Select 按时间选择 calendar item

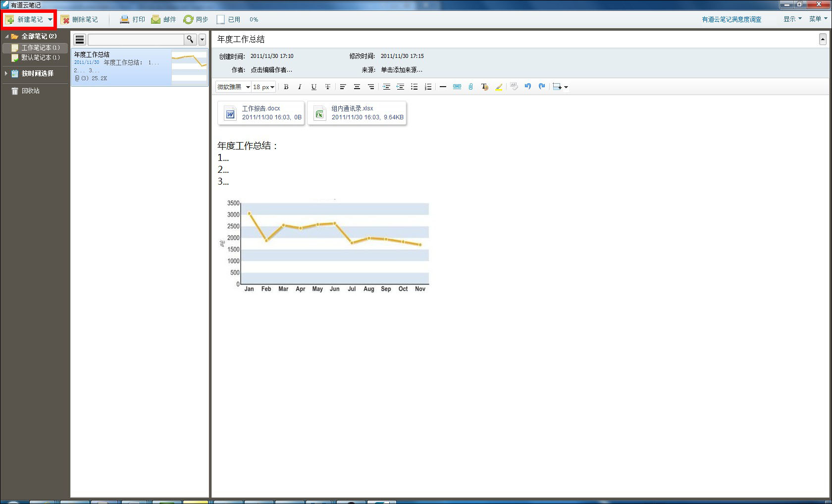point(32,73)
